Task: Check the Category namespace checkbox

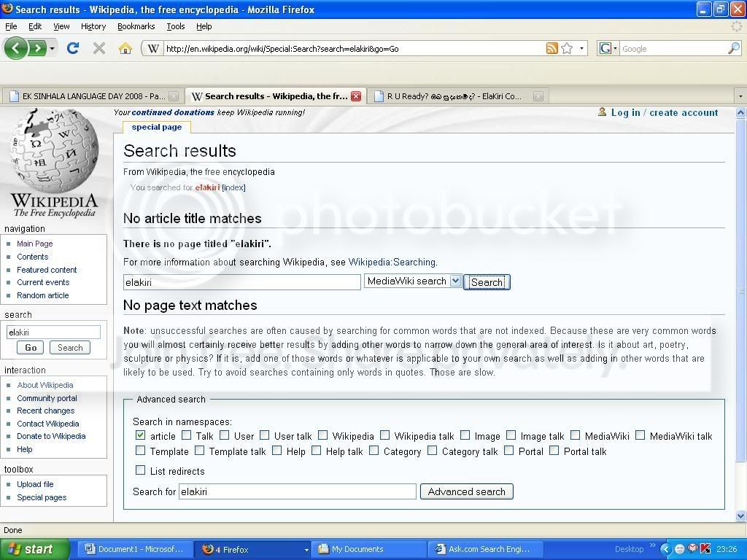Action: click(374, 450)
